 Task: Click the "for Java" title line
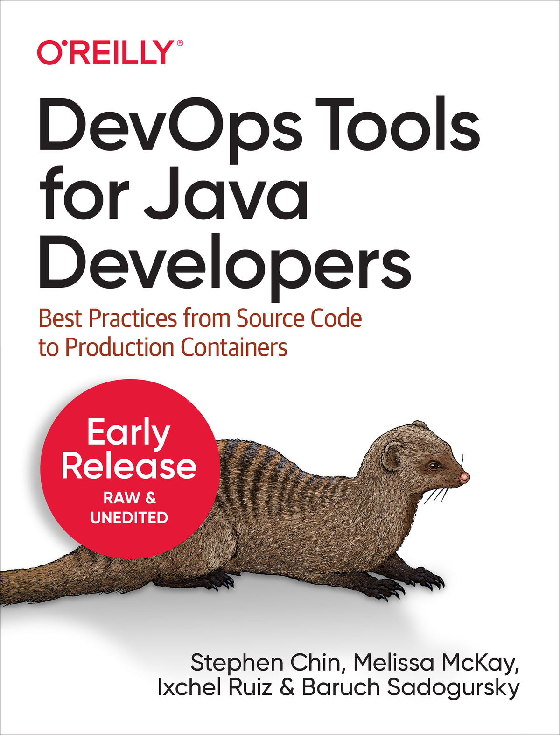[x=174, y=196]
